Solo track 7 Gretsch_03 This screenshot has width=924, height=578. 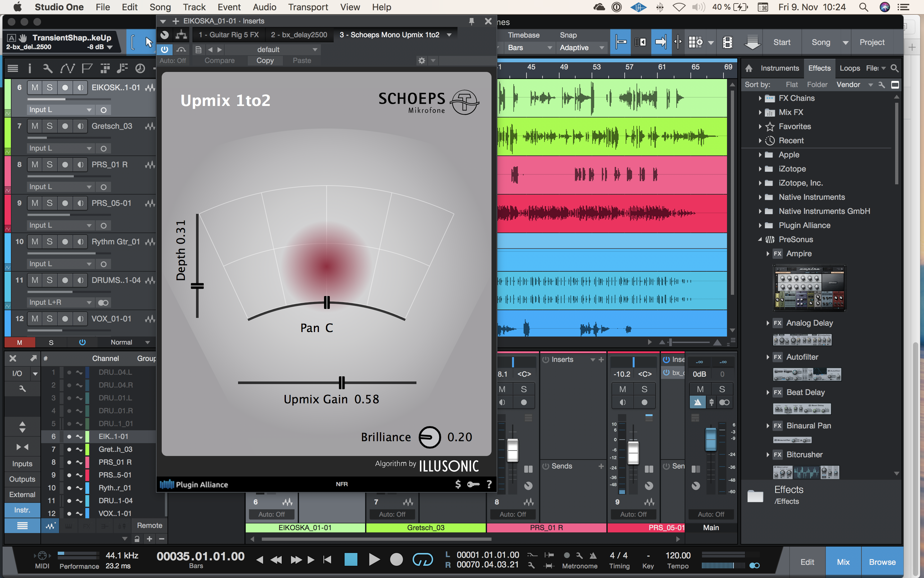point(50,126)
